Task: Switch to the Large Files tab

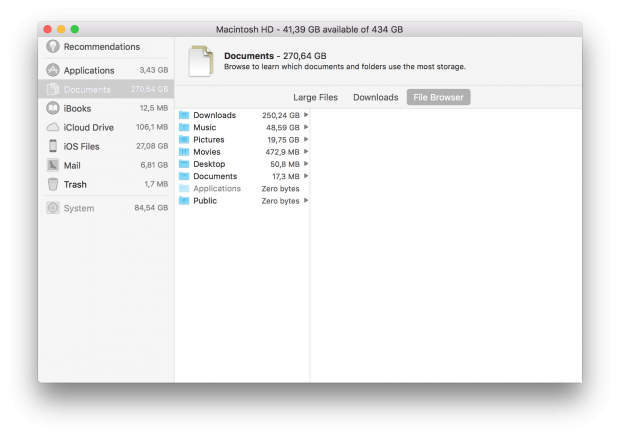Action: pyautogui.click(x=315, y=97)
